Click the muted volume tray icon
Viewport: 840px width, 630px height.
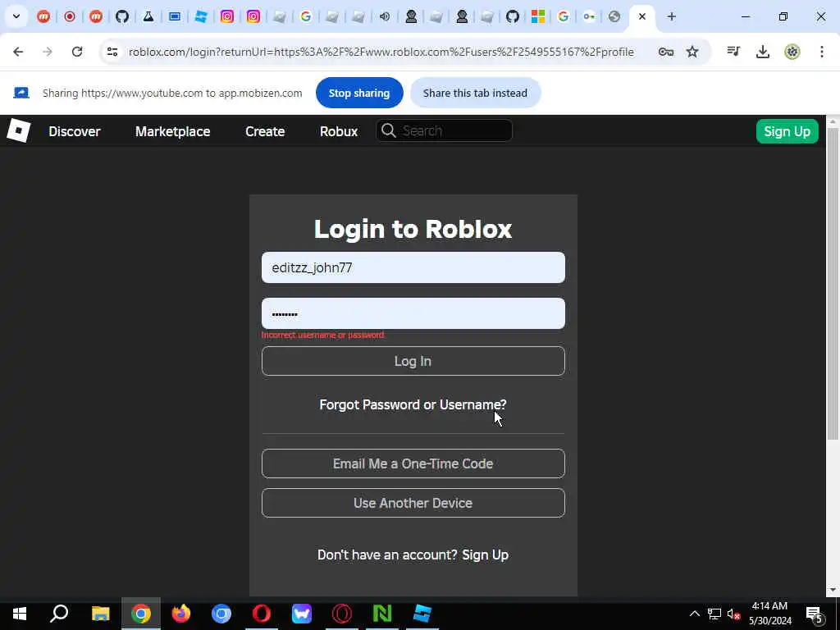click(x=733, y=614)
